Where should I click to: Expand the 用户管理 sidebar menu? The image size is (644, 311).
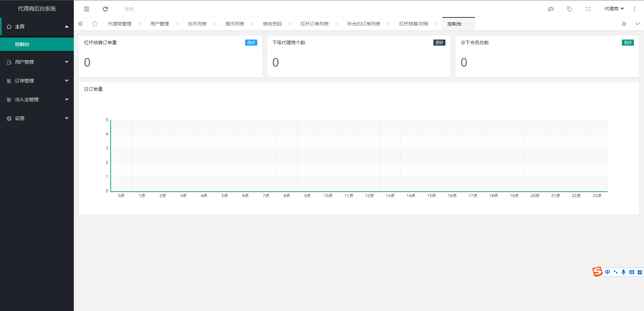[x=37, y=62]
